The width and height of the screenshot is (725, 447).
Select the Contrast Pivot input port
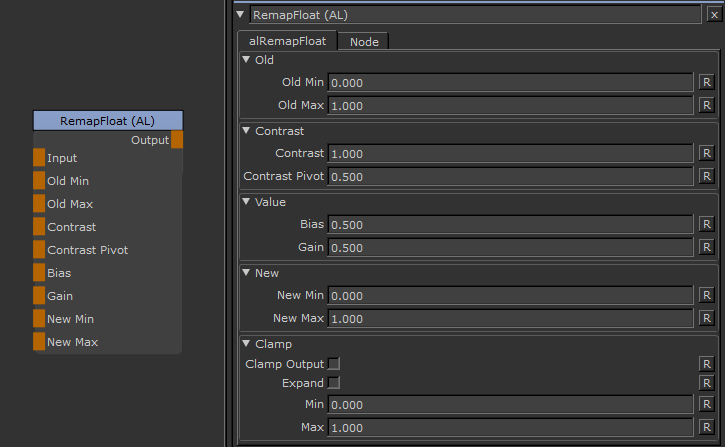pyautogui.click(x=39, y=250)
